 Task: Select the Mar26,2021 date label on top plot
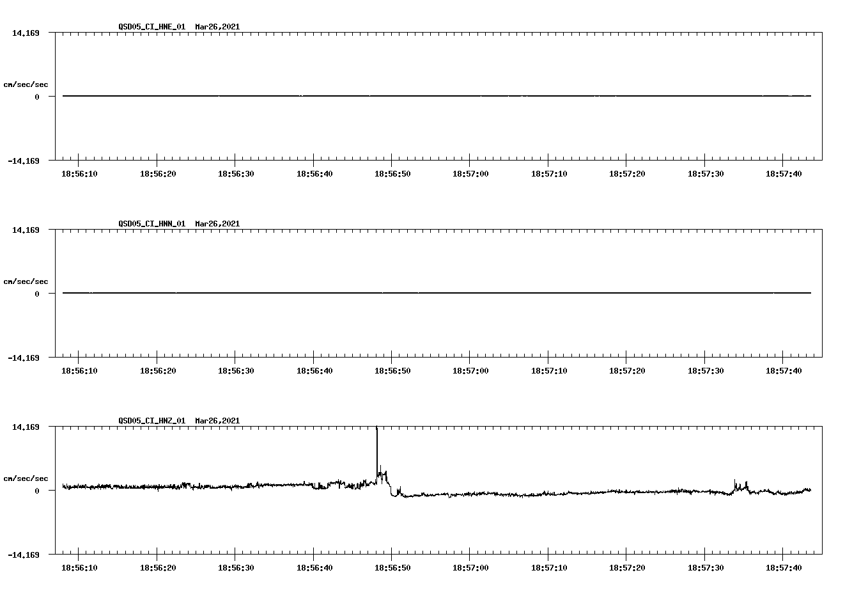coord(217,28)
